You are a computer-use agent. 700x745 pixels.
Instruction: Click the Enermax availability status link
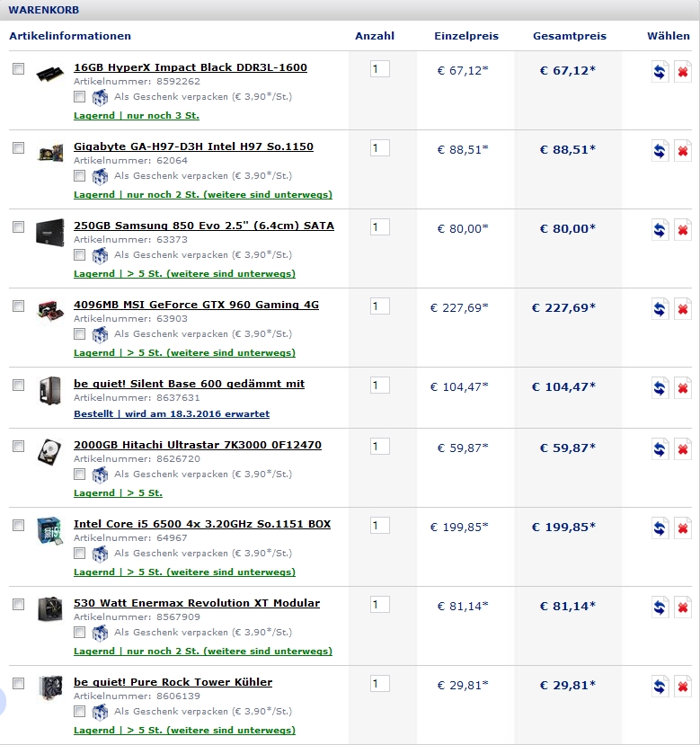coord(202,652)
